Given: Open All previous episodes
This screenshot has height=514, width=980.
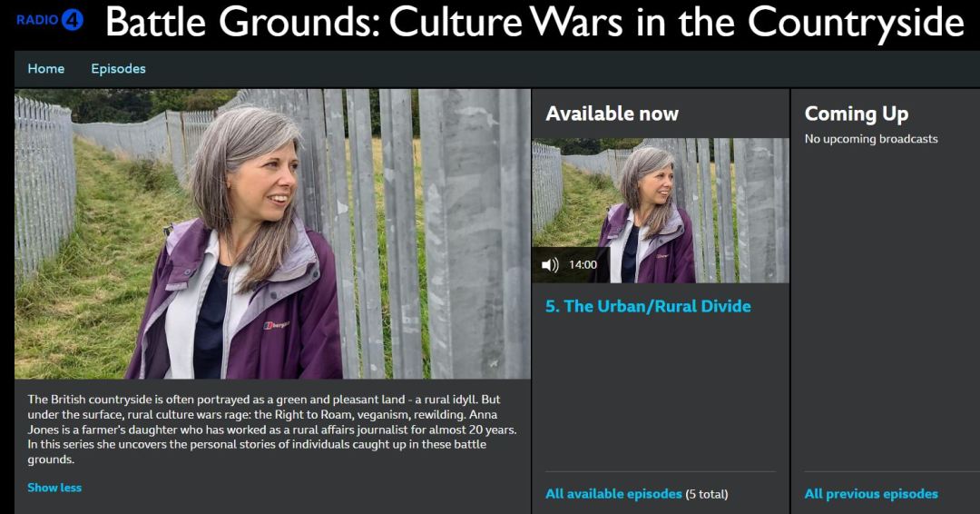Looking at the screenshot, I should tap(871, 494).
